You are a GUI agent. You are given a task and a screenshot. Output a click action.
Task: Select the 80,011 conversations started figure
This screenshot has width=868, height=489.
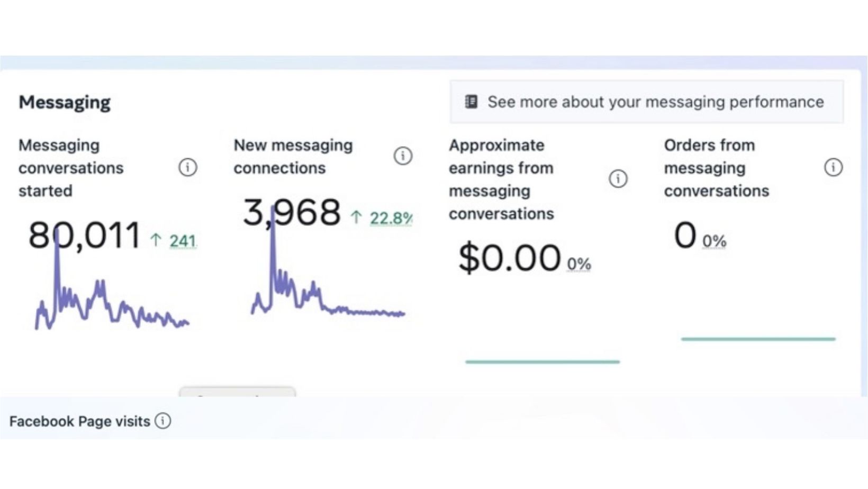85,235
